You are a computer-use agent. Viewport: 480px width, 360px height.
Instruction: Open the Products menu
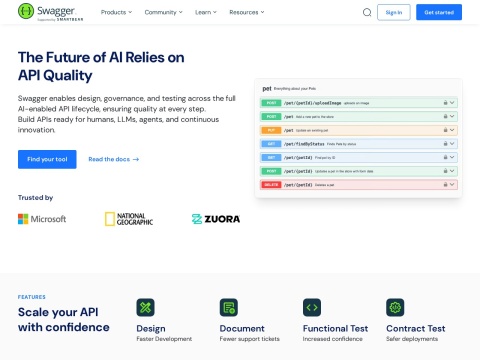point(116,12)
